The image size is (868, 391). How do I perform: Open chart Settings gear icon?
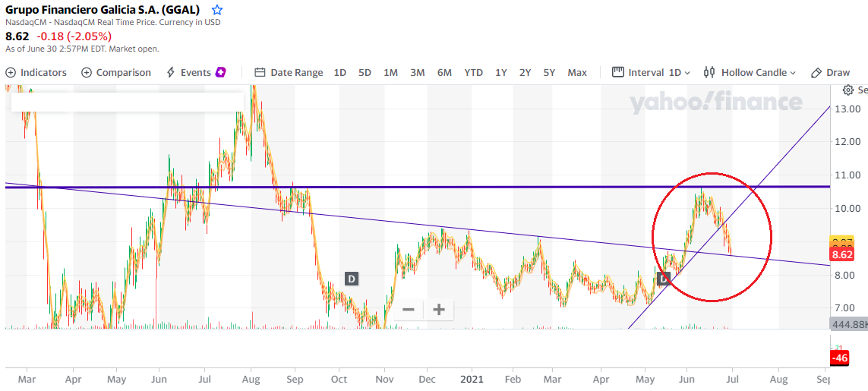coord(847,90)
